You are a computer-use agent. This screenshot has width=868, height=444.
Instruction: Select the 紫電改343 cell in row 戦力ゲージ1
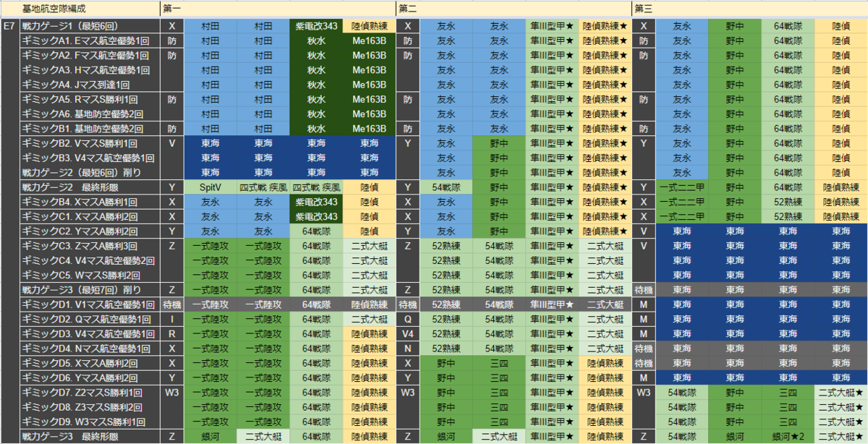pos(316,25)
